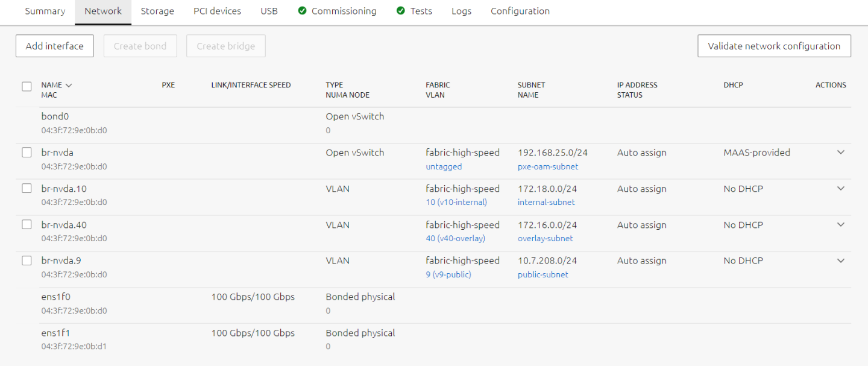This screenshot has width=868, height=366.
Task: Toggle the select-all interfaces checkbox
Action: (x=27, y=86)
